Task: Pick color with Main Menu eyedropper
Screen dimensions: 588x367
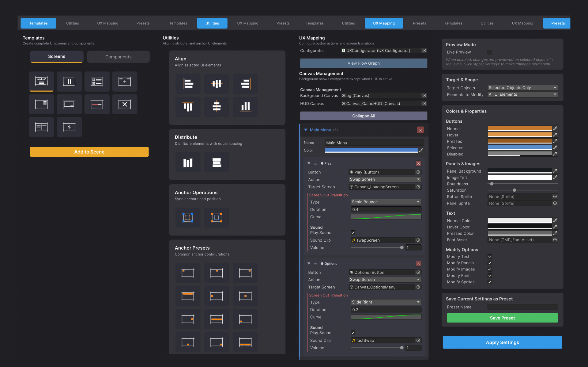Action: [421, 150]
